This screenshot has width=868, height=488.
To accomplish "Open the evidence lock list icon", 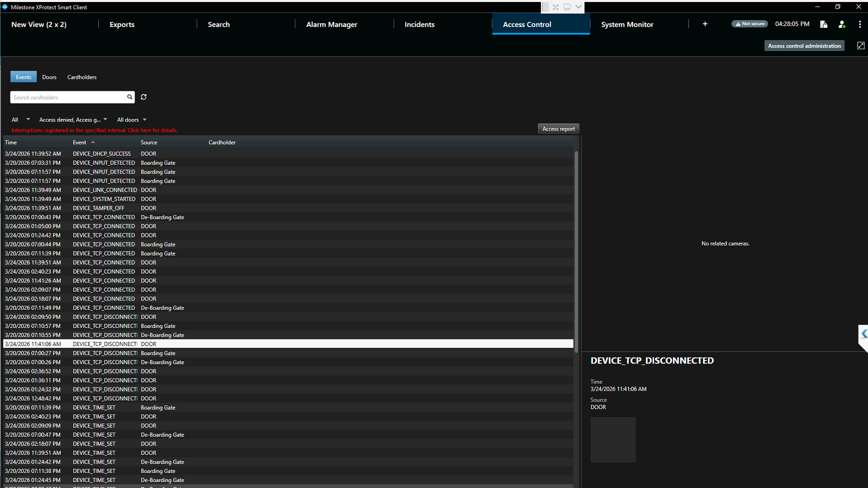I will point(823,24).
